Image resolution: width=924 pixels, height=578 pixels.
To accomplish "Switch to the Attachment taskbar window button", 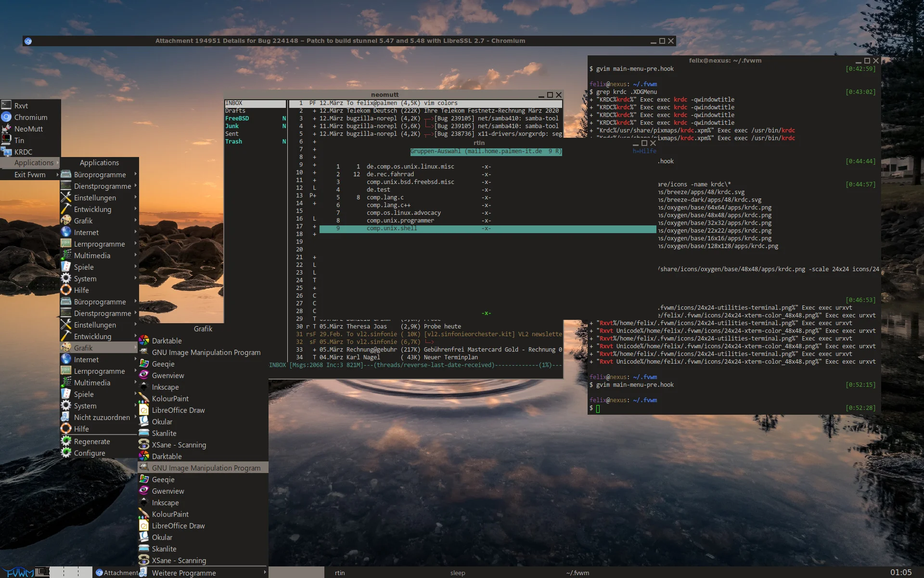I will coord(117,572).
